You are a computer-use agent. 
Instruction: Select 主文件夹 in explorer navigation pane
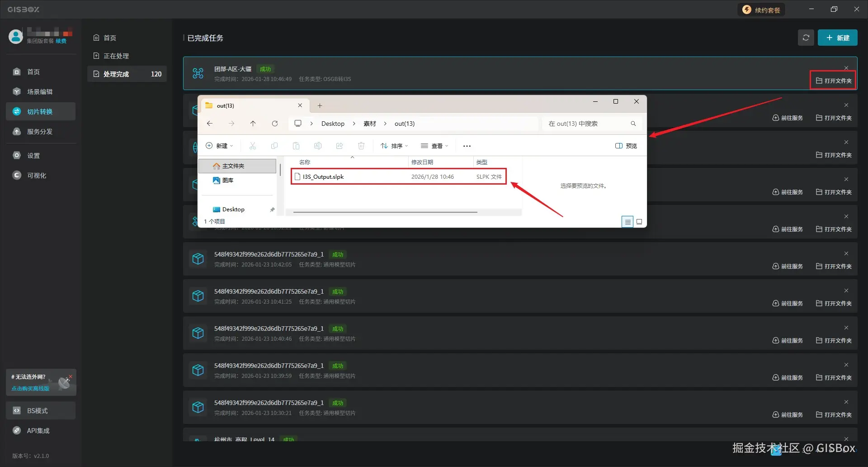pos(237,166)
